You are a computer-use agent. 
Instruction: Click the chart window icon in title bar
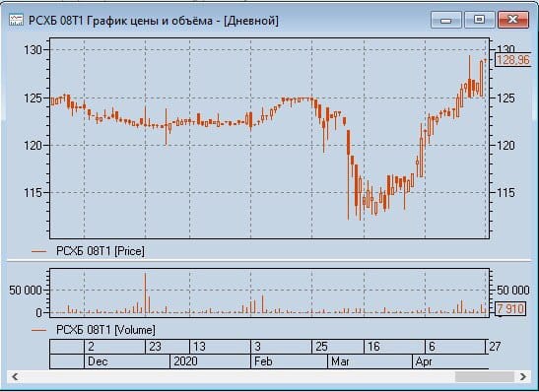[16, 21]
